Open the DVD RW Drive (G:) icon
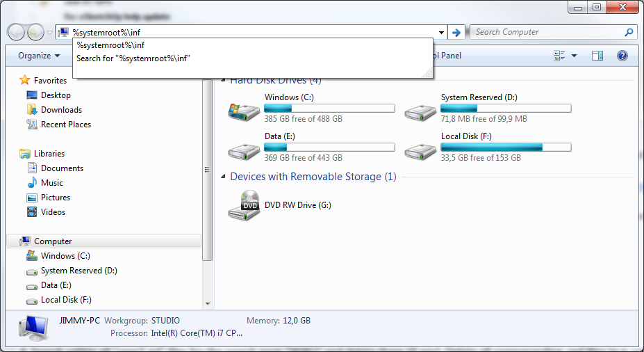Image resolution: width=644 pixels, height=352 pixels. click(x=244, y=206)
